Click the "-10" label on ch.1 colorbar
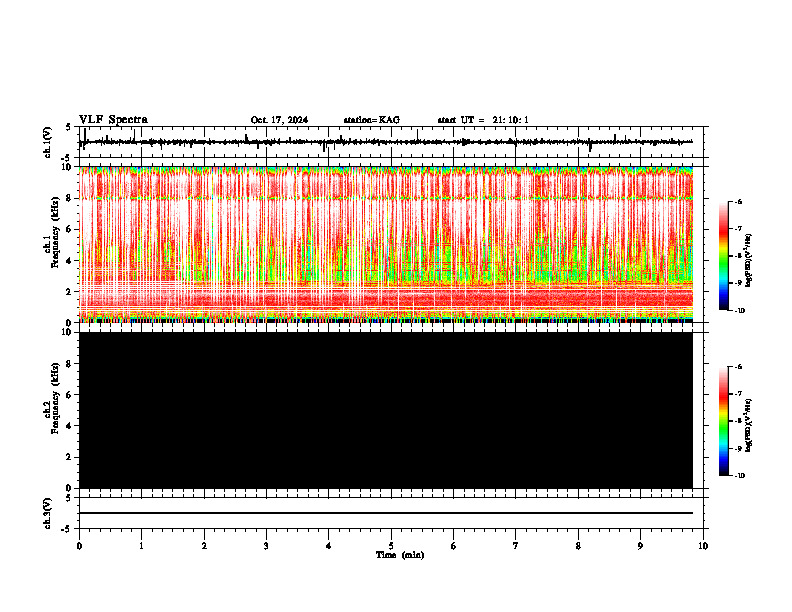 pyautogui.click(x=739, y=310)
